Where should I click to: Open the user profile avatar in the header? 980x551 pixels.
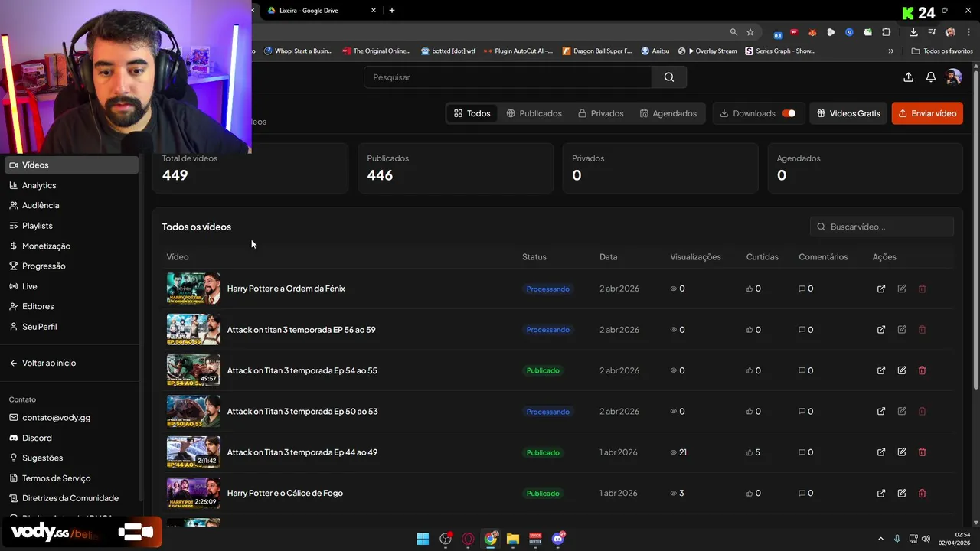(x=953, y=77)
